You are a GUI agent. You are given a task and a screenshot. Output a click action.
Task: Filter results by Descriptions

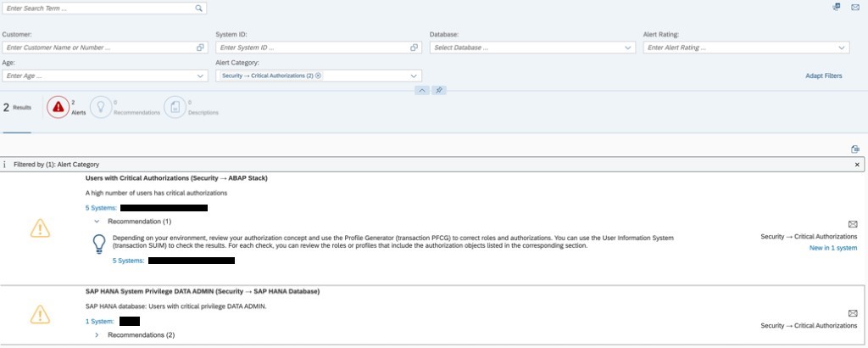(x=175, y=107)
